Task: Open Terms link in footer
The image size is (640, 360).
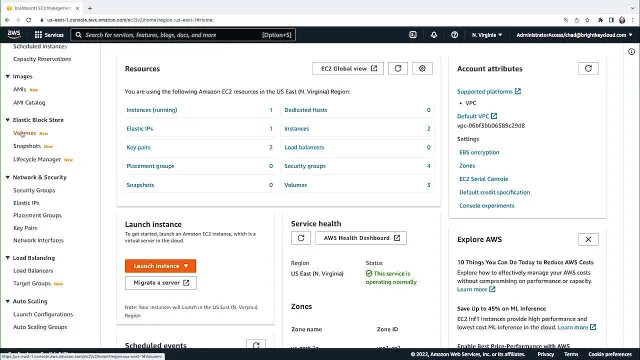Action: (x=571, y=354)
